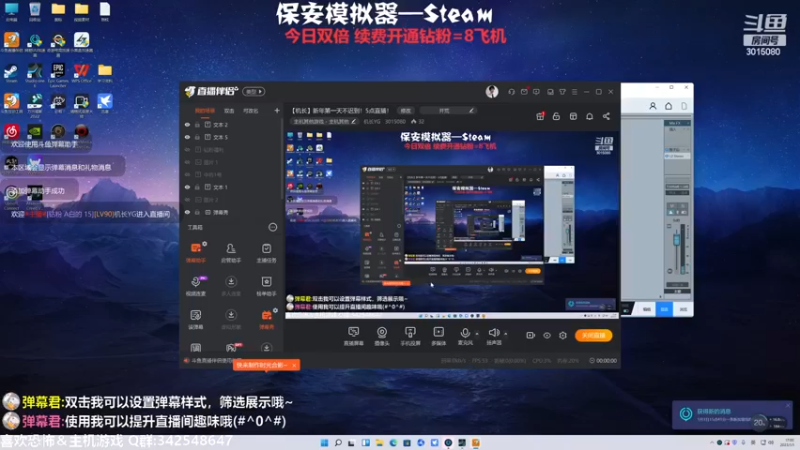Collapse the 工具箱 toolbox panel
Screen dimensions: 800x450
273,228
